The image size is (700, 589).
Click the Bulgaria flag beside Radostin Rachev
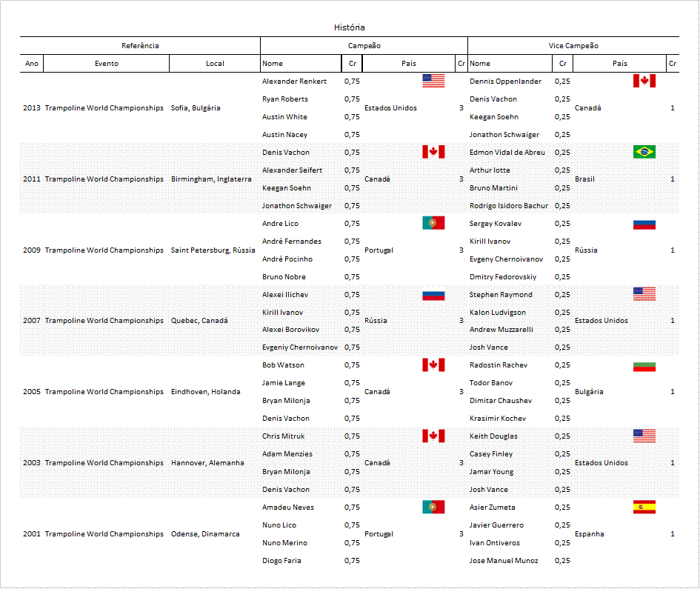pyautogui.click(x=644, y=367)
